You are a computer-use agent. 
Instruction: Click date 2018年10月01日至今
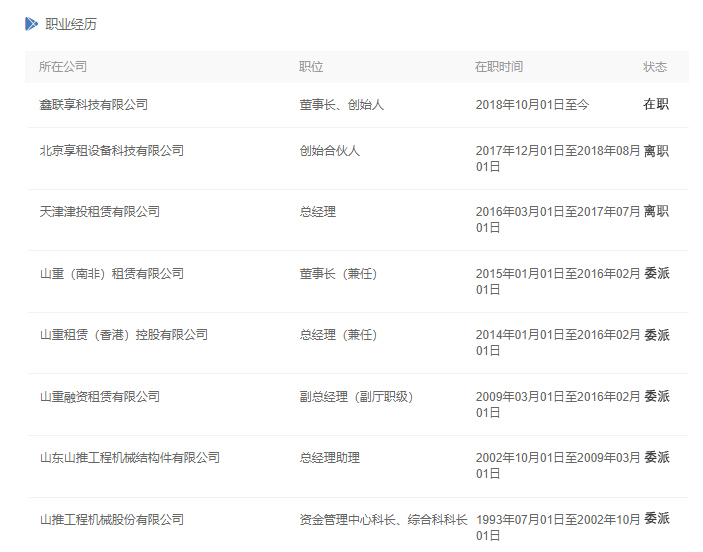pyautogui.click(x=532, y=105)
